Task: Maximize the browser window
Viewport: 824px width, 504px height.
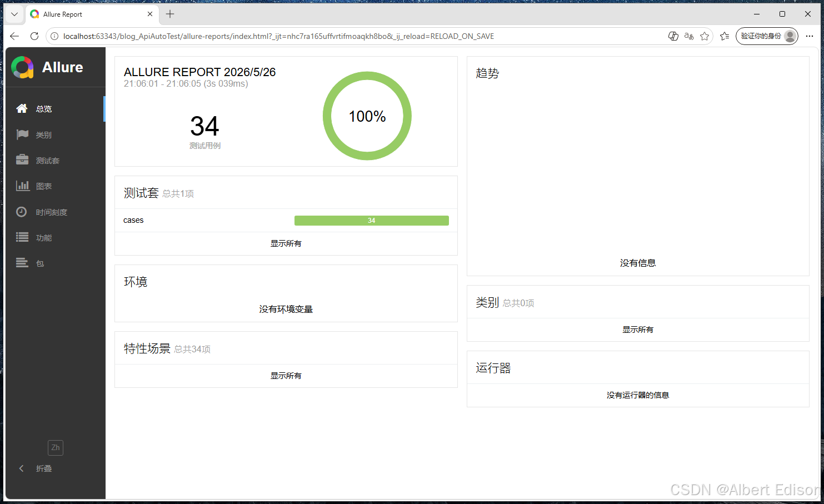Action: click(x=782, y=14)
